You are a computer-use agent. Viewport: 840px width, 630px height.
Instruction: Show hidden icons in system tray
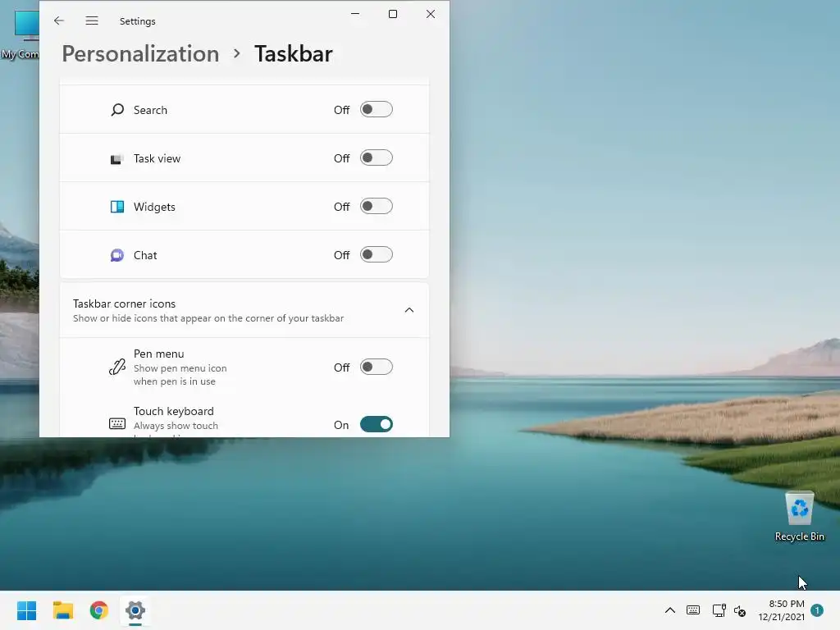pos(669,610)
